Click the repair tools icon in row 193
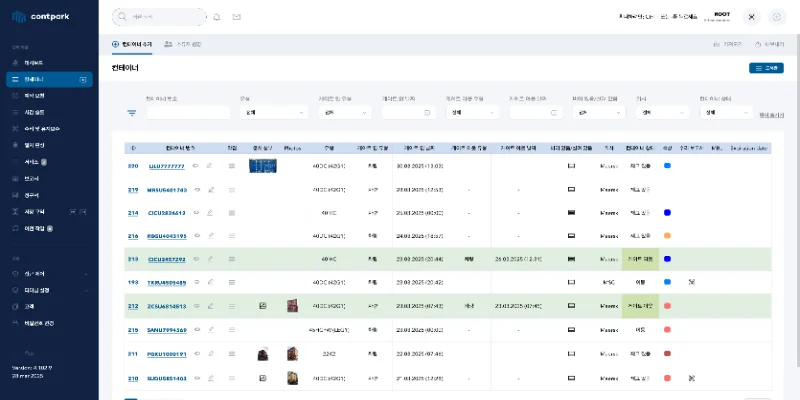This screenshot has width=800, height=400. 692,283
